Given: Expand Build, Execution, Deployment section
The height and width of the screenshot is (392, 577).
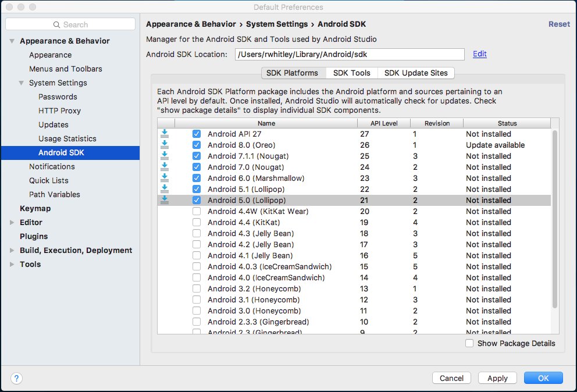Looking at the screenshot, I should coord(12,250).
